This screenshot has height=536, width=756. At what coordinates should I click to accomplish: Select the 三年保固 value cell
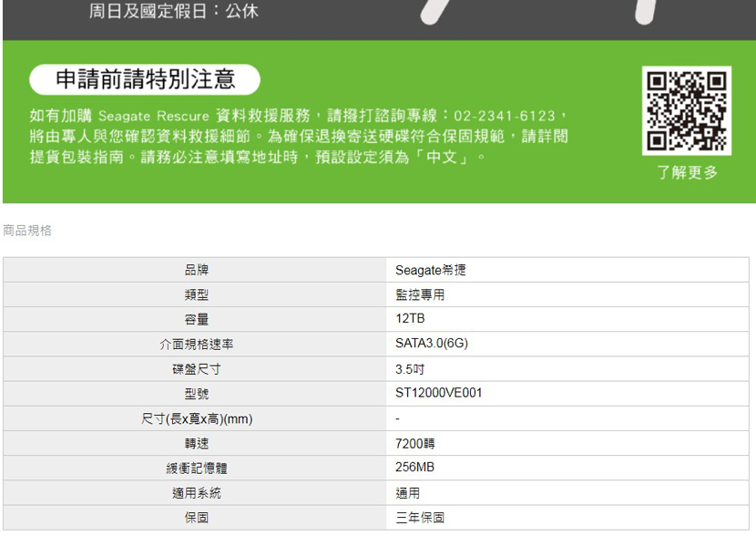pyautogui.click(x=567, y=518)
